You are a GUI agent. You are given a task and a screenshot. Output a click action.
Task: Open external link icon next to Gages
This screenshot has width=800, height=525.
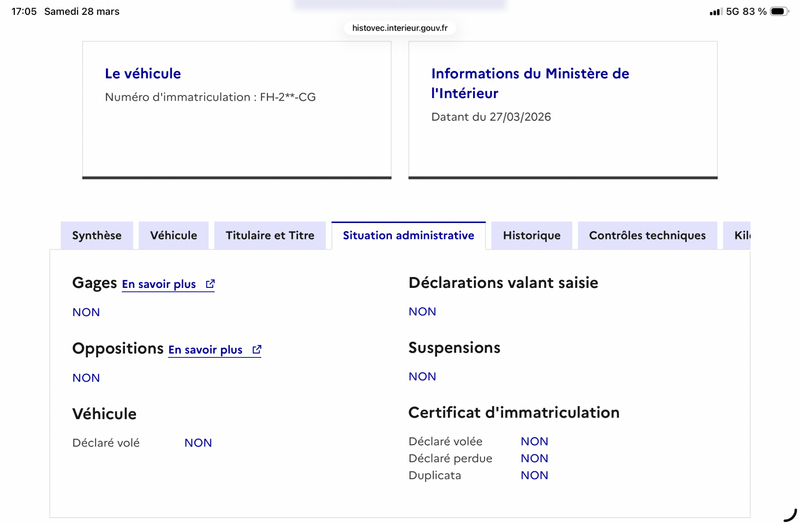210,284
